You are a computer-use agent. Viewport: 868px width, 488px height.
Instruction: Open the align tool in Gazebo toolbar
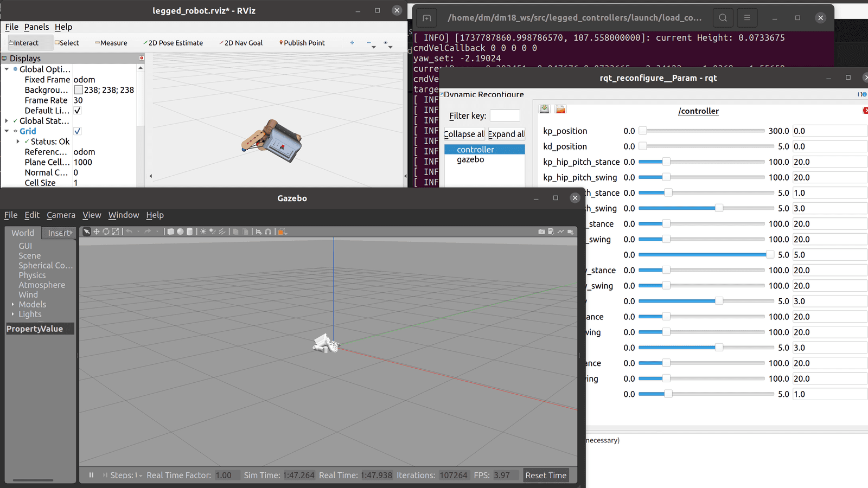(259, 232)
